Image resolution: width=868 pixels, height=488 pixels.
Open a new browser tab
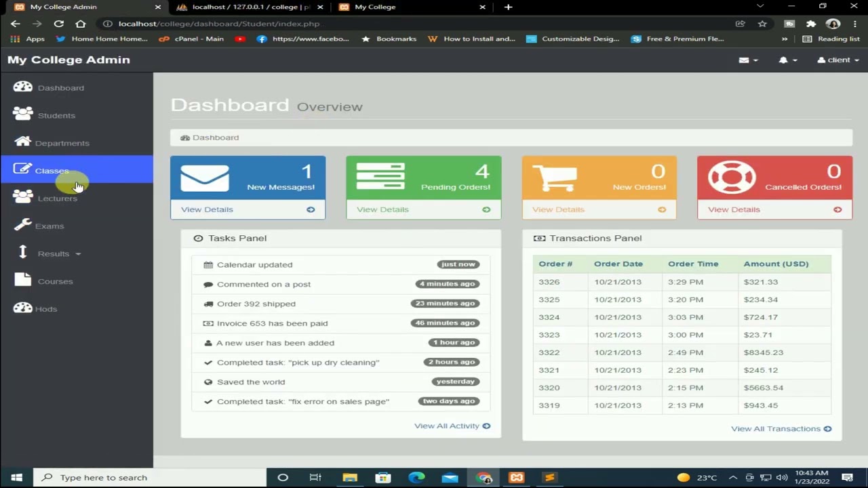(508, 7)
